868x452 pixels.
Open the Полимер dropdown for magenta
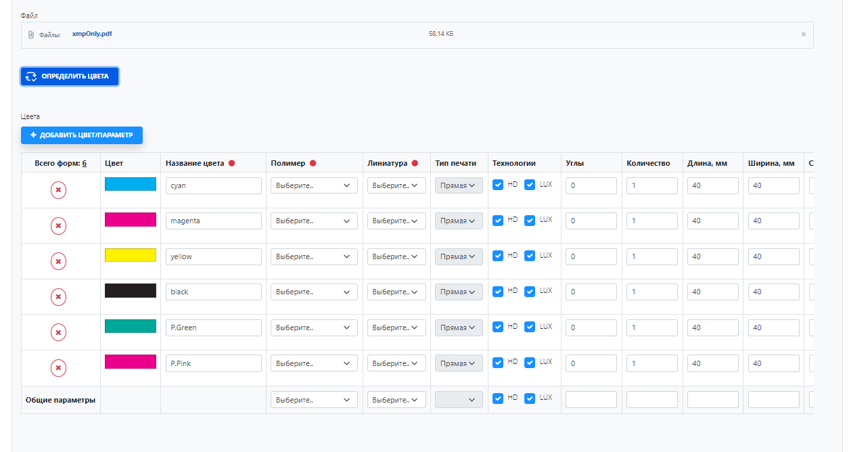point(314,221)
